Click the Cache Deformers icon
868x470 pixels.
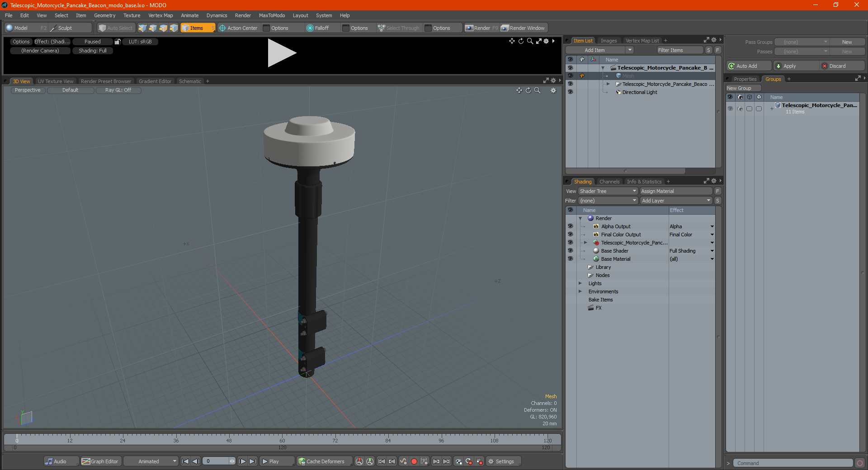(302, 461)
